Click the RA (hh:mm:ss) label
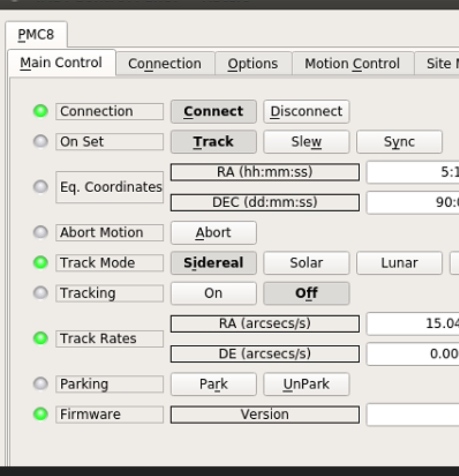The height and width of the screenshot is (476, 459). (x=265, y=172)
